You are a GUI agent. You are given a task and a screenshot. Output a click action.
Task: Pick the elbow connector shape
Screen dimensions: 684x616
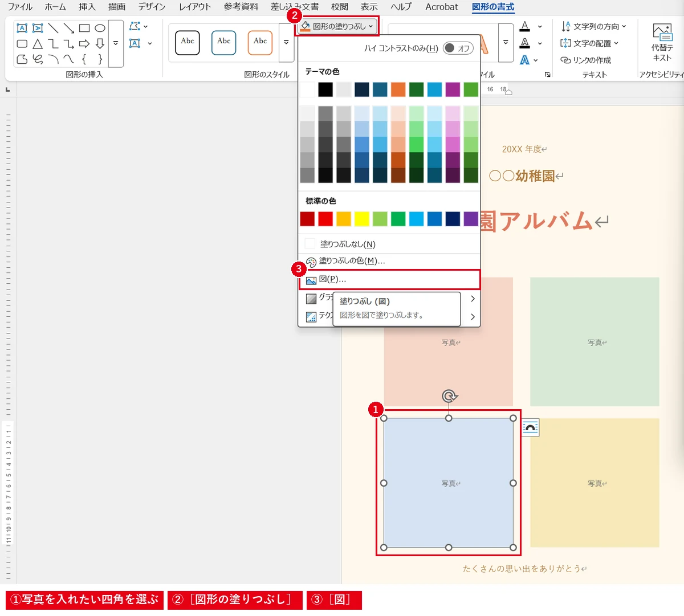coord(53,43)
